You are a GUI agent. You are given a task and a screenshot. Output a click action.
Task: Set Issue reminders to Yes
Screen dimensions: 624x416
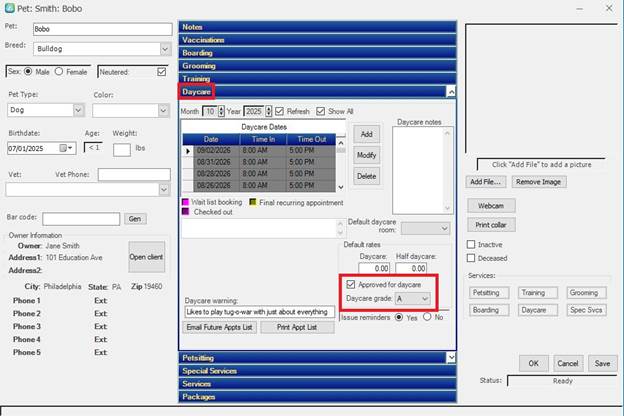pos(399,317)
